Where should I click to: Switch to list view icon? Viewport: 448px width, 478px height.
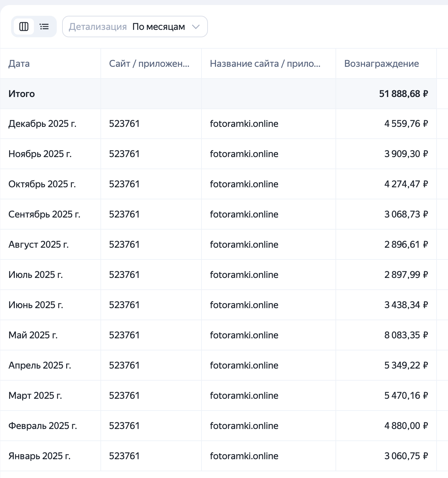click(44, 27)
